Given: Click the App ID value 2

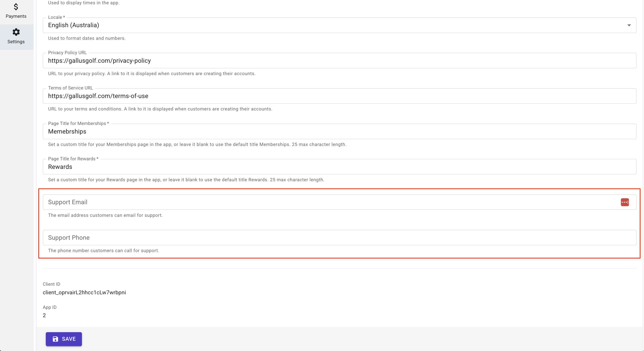Looking at the screenshot, I should [44, 315].
